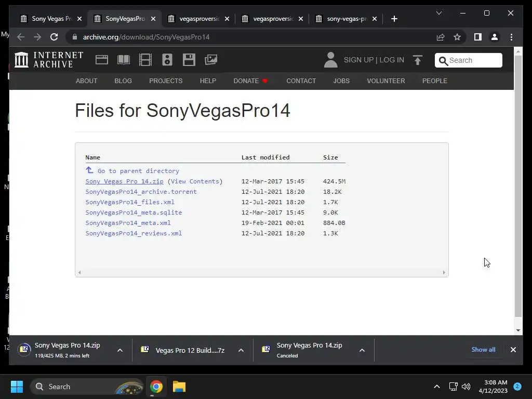Open the PROJECTS menu item
This screenshot has height=399, width=532.
pyautogui.click(x=166, y=81)
